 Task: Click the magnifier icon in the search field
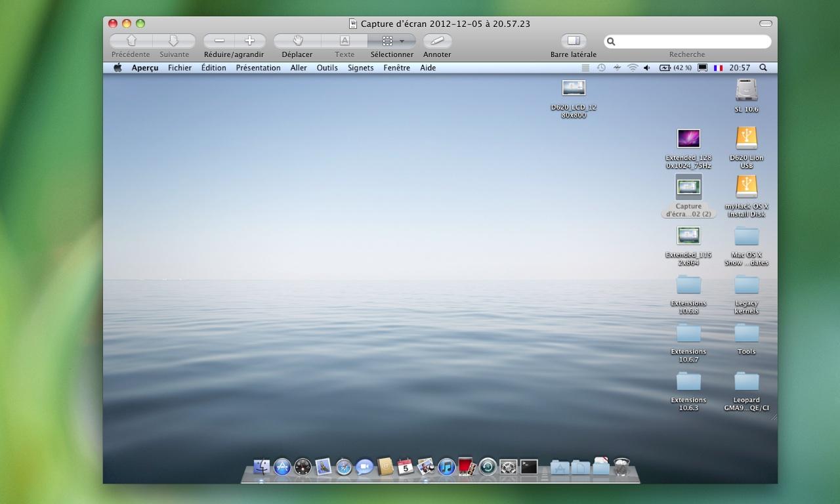pyautogui.click(x=611, y=41)
